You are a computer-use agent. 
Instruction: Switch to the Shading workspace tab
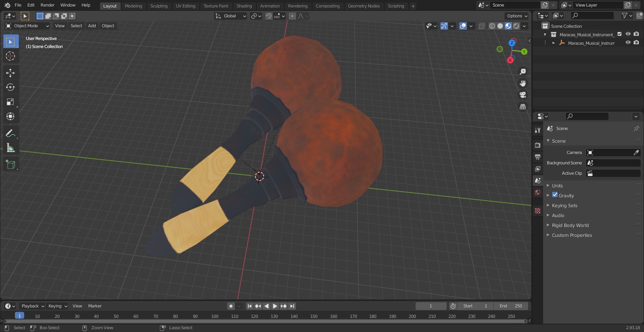(244, 6)
